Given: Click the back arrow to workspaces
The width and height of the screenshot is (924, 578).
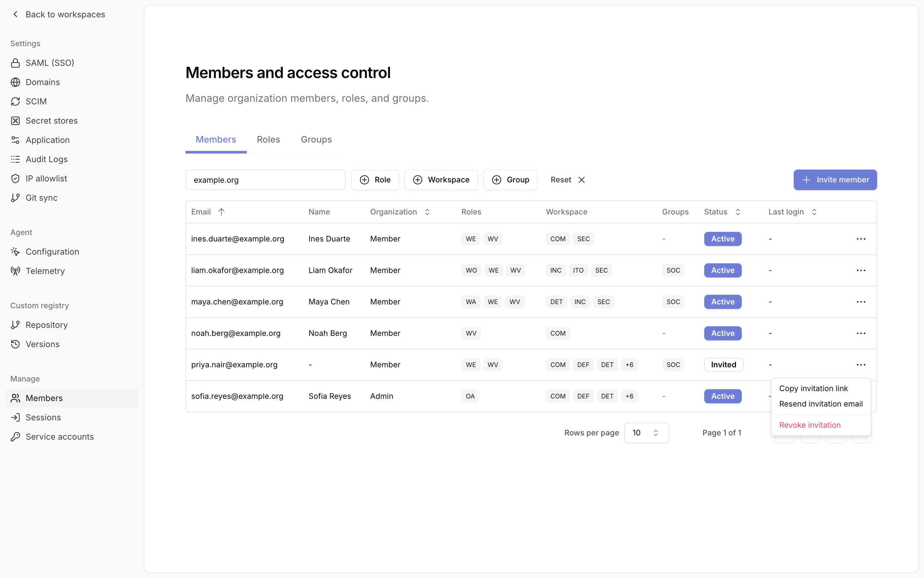Looking at the screenshot, I should tap(15, 14).
